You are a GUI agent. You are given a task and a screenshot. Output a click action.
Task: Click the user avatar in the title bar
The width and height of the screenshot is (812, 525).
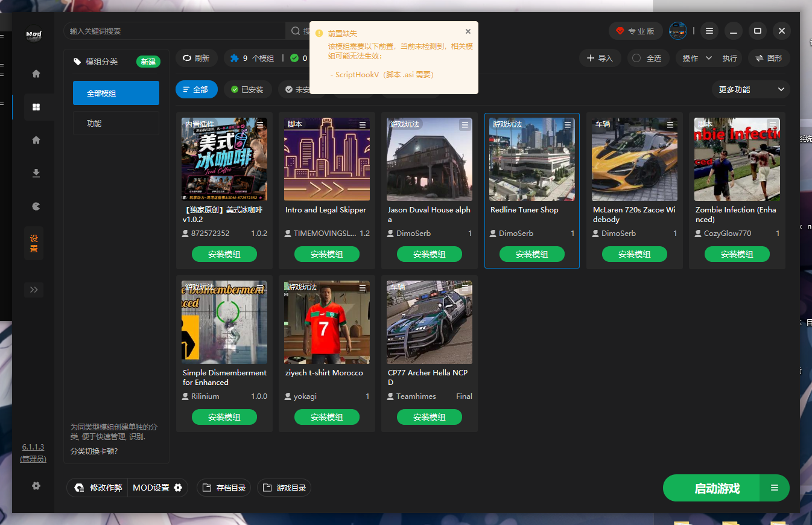pos(678,31)
